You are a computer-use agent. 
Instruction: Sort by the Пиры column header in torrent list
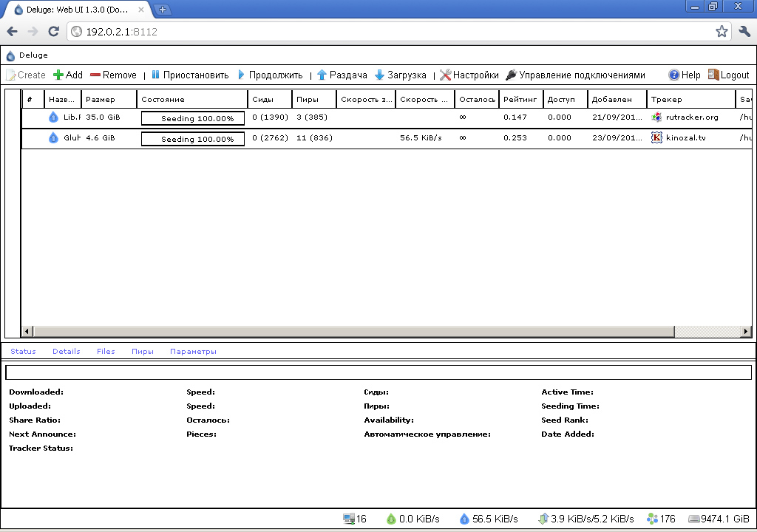click(x=314, y=100)
